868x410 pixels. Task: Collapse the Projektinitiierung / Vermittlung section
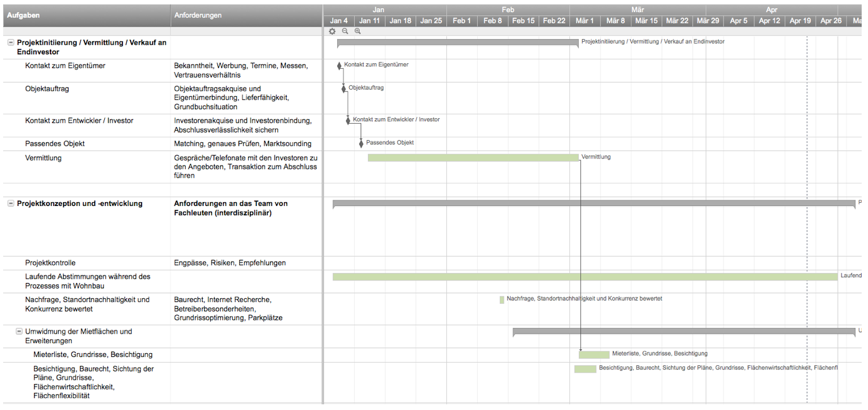click(9, 43)
